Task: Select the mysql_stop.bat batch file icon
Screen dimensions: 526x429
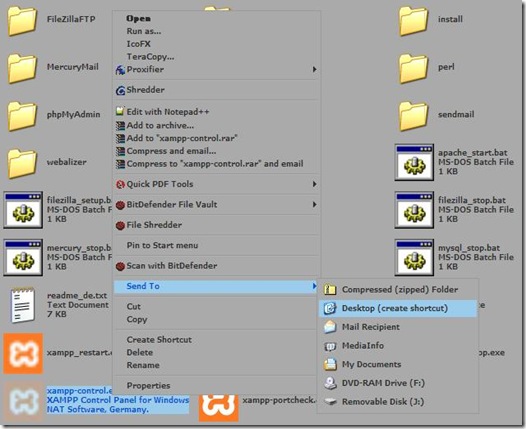Action: [x=414, y=258]
